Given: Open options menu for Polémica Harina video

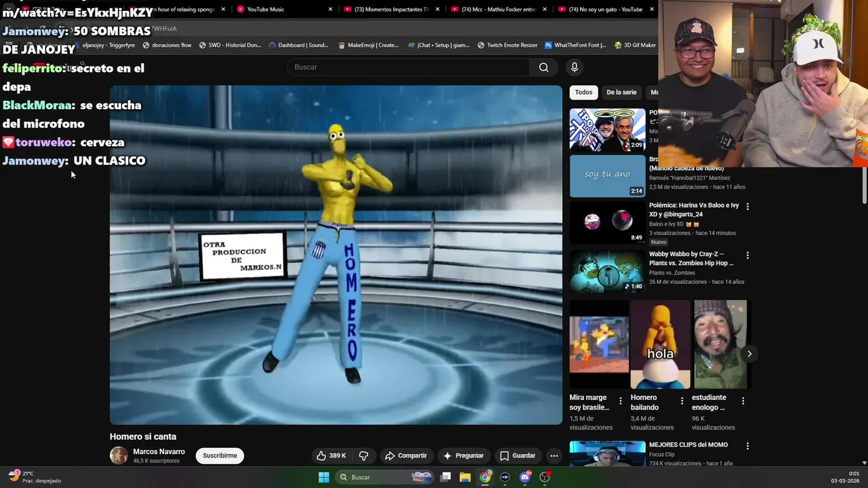Looking at the screenshot, I should pos(747,206).
